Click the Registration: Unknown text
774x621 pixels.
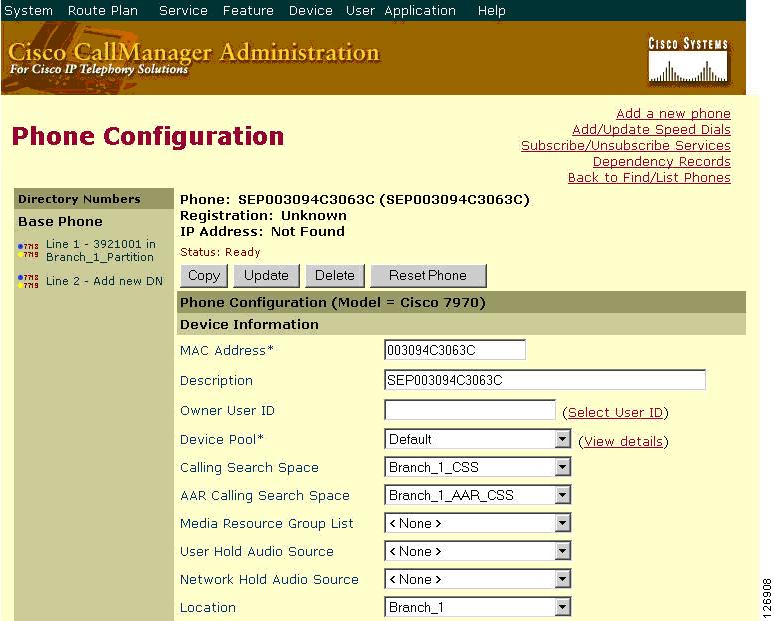point(263,216)
